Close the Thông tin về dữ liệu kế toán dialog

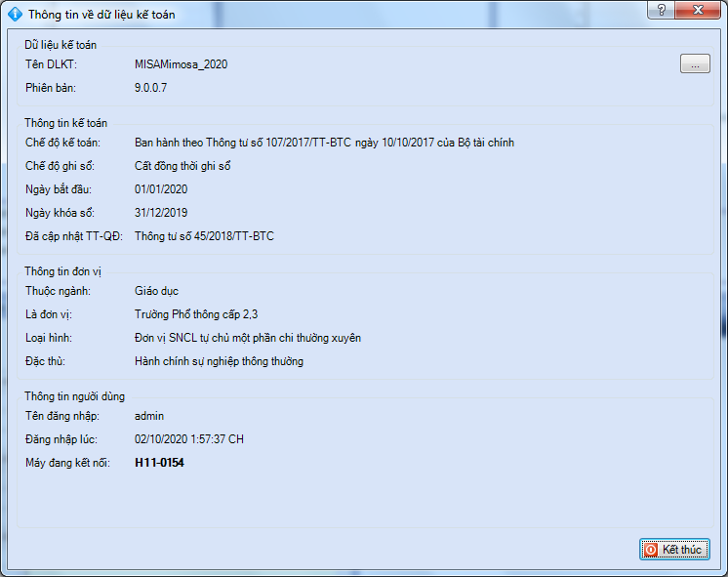[698, 10]
